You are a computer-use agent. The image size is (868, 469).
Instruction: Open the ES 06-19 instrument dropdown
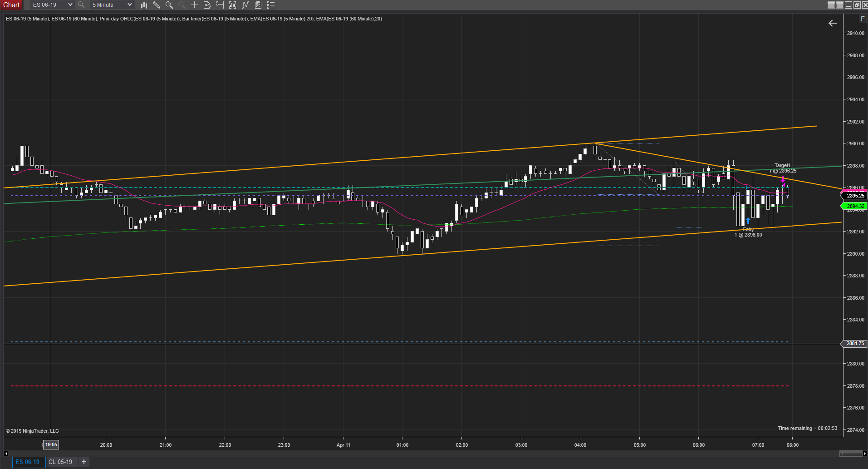coord(52,5)
